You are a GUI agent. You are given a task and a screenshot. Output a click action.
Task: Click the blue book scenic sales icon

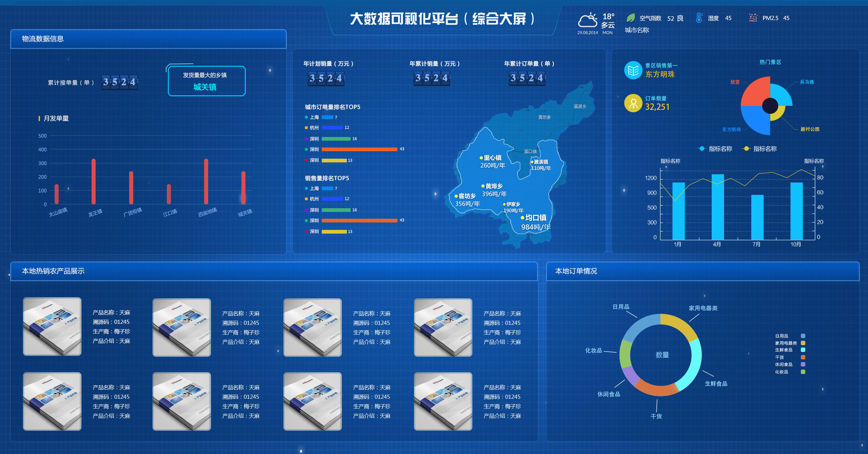click(x=633, y=70)
